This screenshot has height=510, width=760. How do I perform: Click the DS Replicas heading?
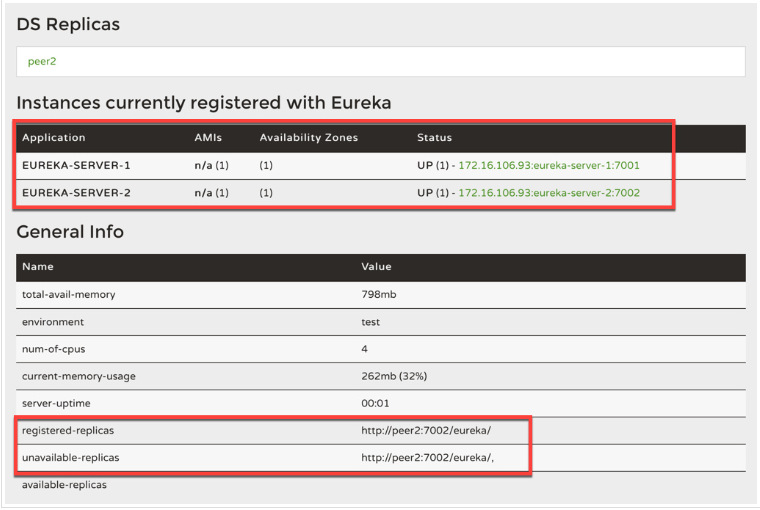[68, 24]
